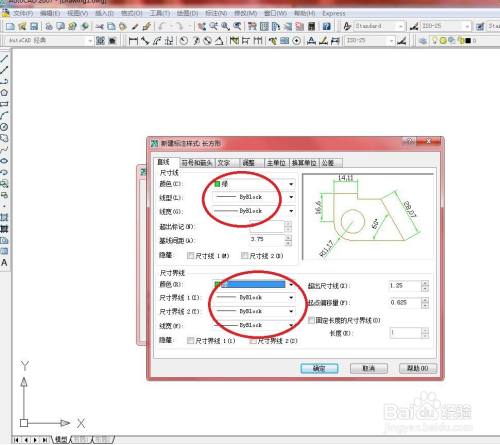Open the 文件(F) menu

(23, 14)
